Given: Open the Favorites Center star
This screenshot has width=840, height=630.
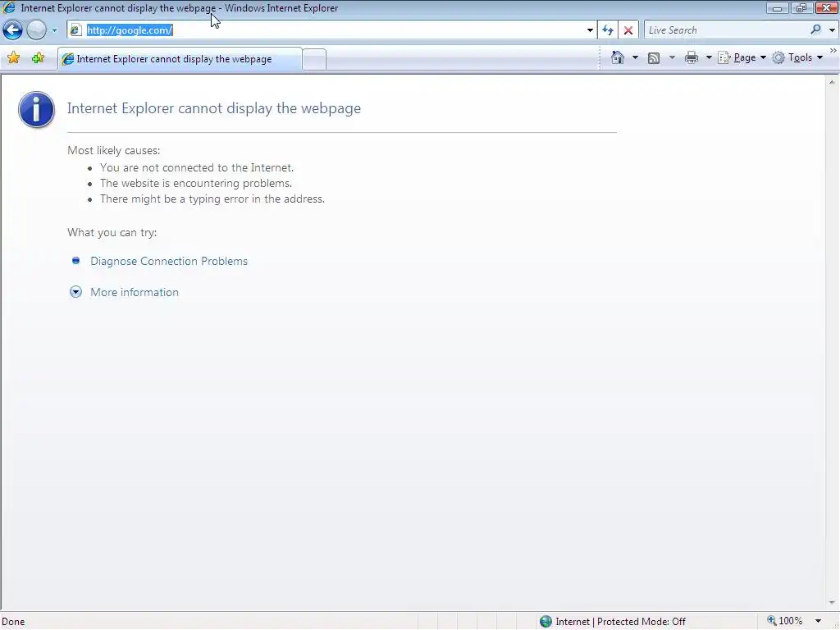Looking at the screenshot, I should [x=14, y=58].
